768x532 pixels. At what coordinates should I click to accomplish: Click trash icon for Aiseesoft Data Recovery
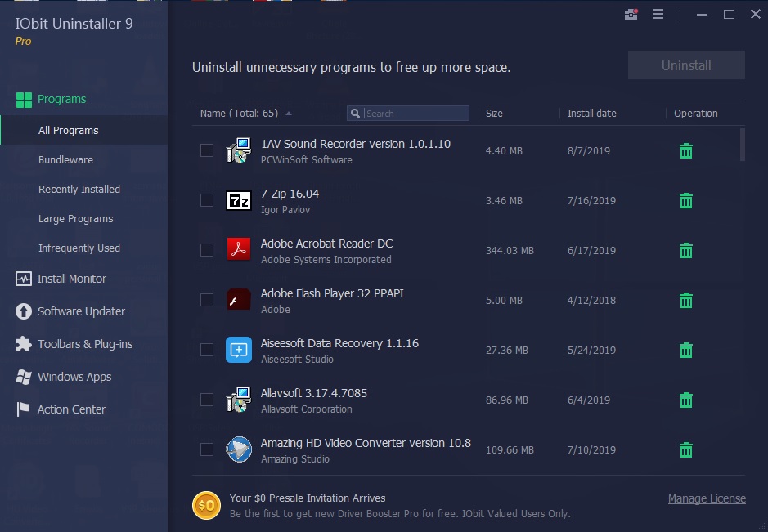tap(686, 351)
